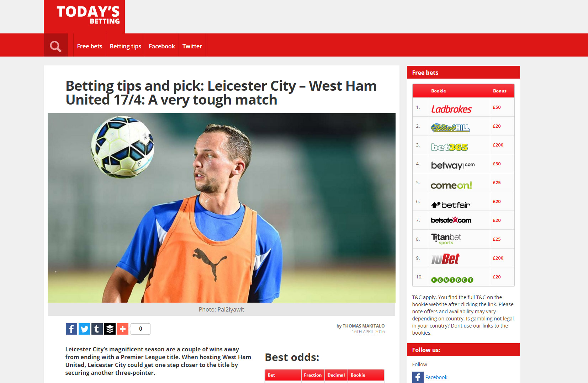Click the 10Bet £200 bonus amount
Image resolution: width=588 pixels, height=383 pixels.
tap(498, 258)
